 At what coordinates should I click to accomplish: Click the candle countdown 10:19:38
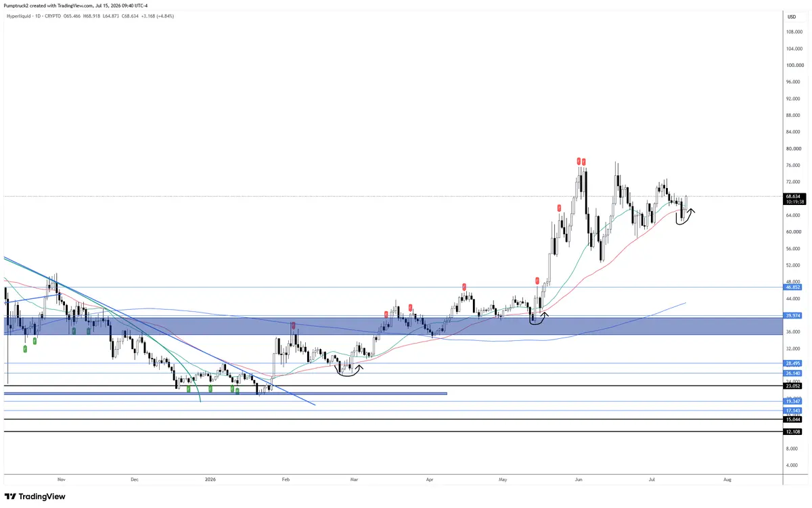pos(793,202)
